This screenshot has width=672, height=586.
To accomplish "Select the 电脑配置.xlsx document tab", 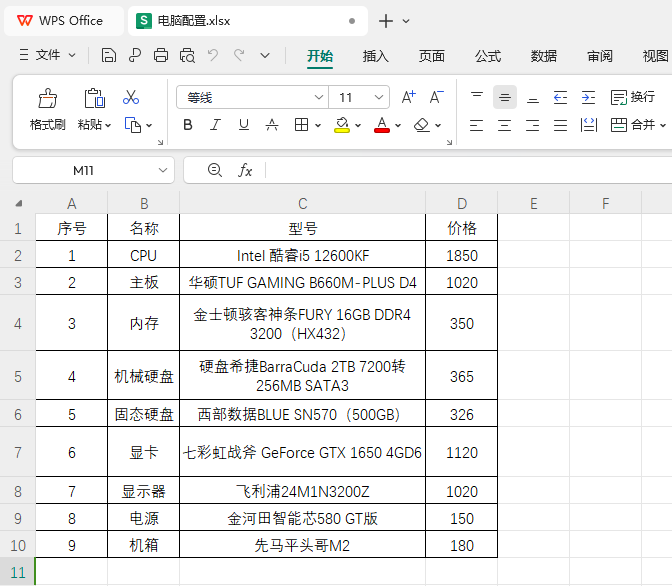I will [247, 21].
